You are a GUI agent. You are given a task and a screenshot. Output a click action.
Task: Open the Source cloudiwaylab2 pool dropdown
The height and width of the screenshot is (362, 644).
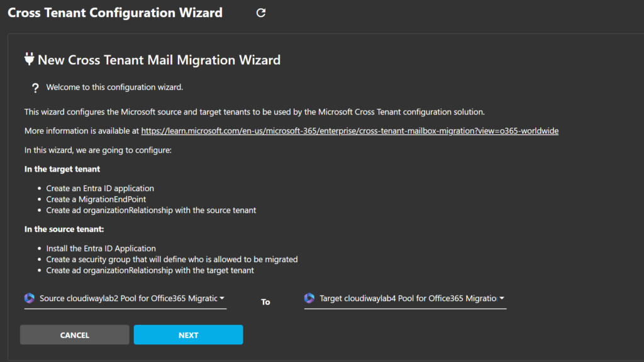[x=125, y=299]
